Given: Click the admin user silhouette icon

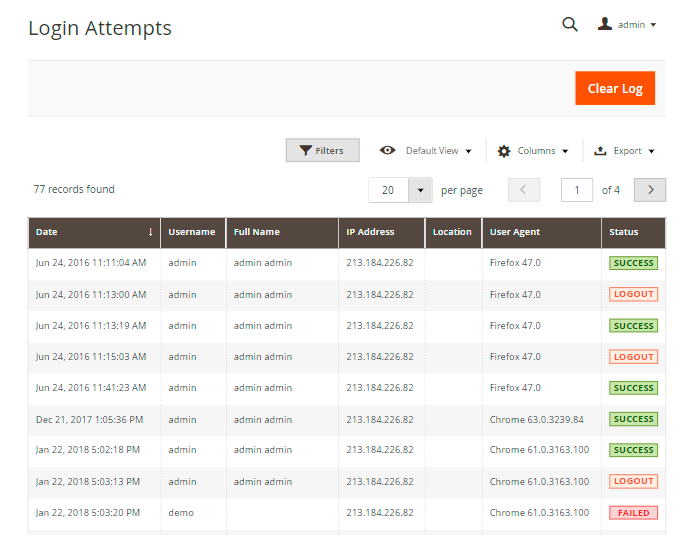Looking at the screenshot, I should click(605, 24).
